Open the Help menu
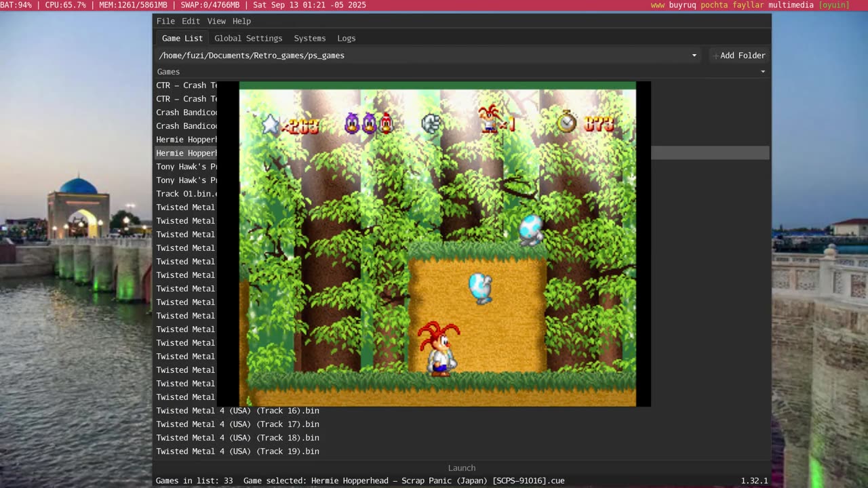 [x=241, y=21]
